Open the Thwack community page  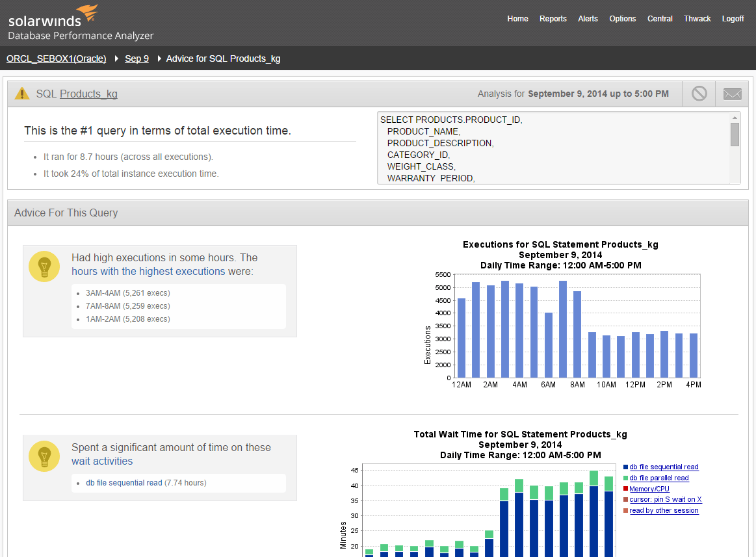tap(697, 18)
